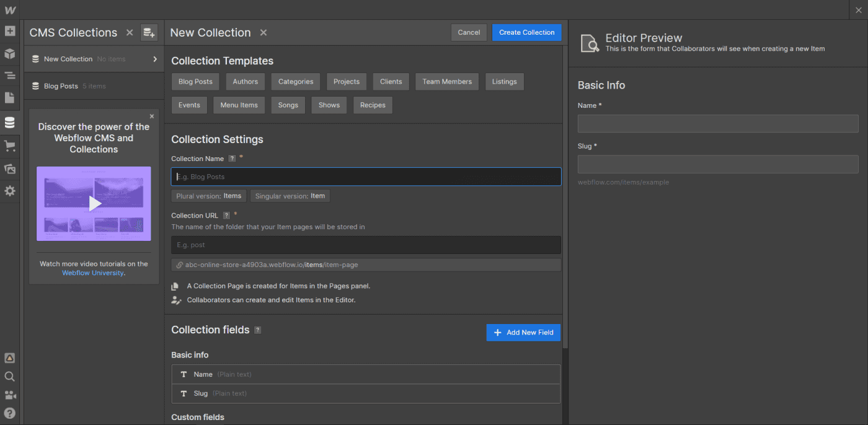Click the Create Collection button
Viewport: 868px width, 425px height.
point(527,32)
